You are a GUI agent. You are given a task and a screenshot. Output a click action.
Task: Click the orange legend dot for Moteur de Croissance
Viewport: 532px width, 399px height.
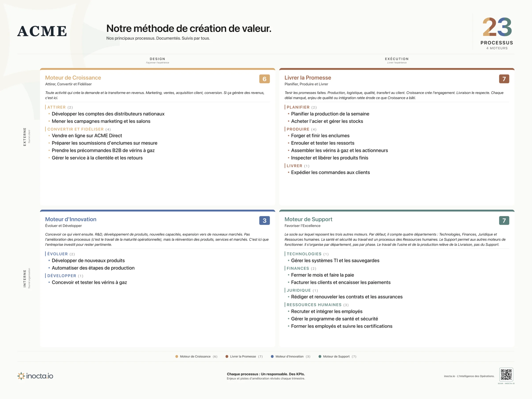pyautogui.click(x=177, y=356)
